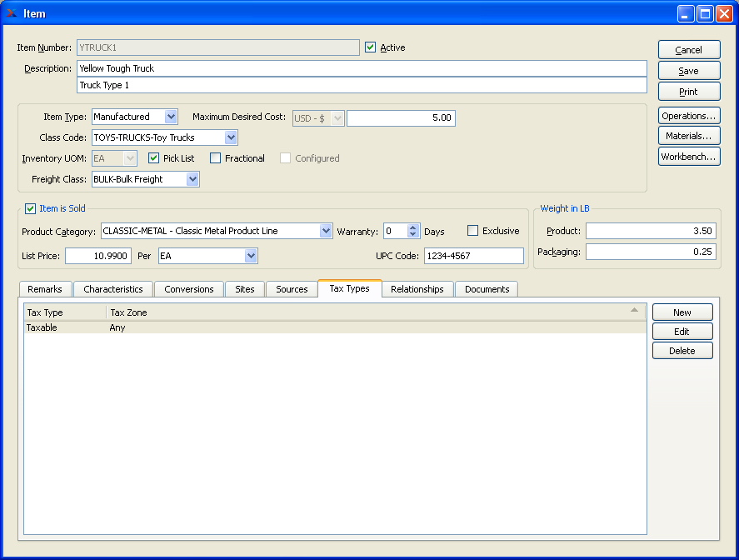Click the Warranty days value field

(396, 231)
